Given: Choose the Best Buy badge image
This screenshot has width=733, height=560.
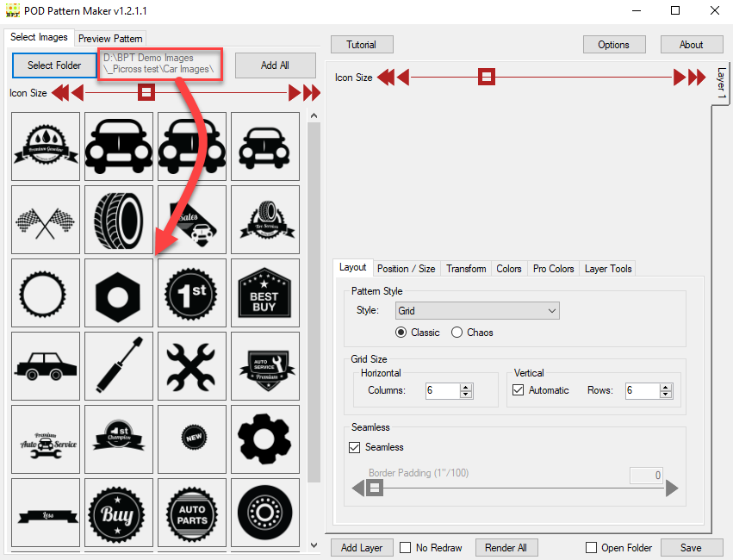Looking at the screenshot, I should pyautogui.click(x=265, y=293).
